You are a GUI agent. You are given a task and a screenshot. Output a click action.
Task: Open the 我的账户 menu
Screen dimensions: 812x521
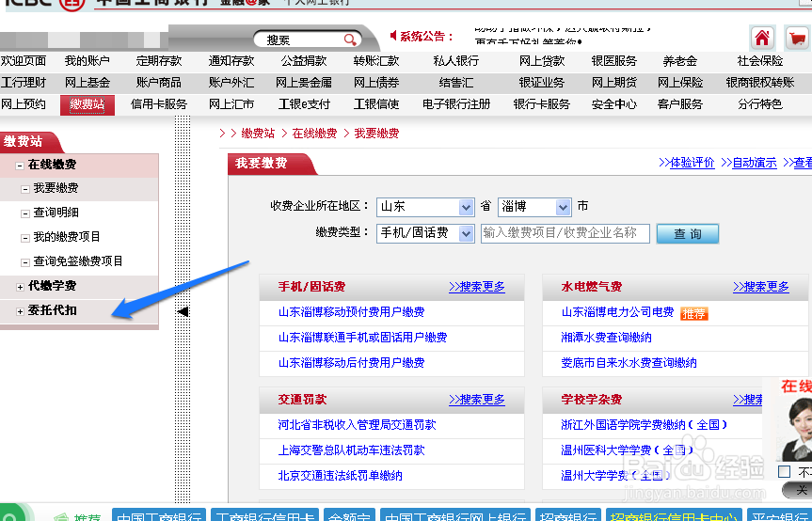[x=87, y=61]
